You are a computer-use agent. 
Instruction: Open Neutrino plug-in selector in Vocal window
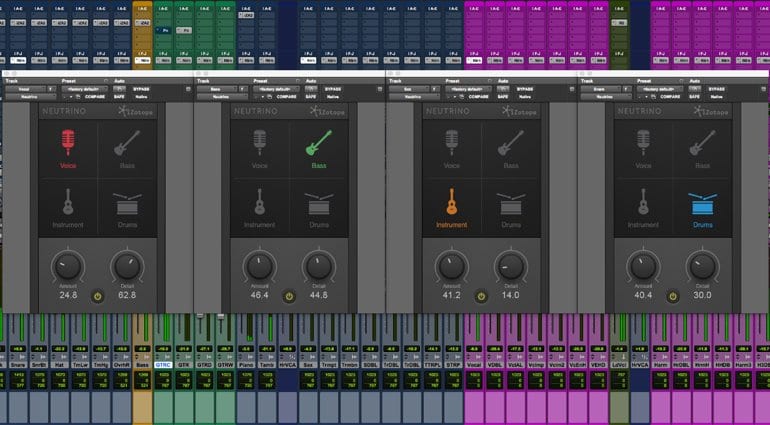click(x=30, y=97)
